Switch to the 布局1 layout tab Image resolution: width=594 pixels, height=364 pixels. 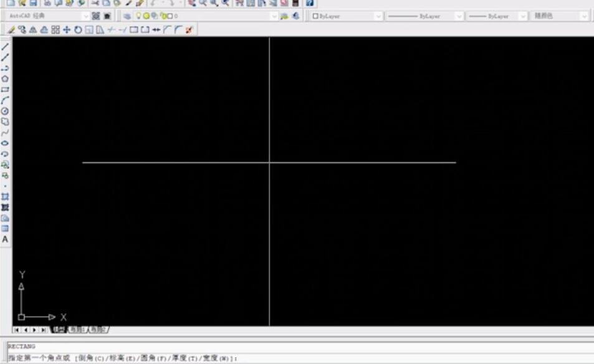(77, 330)
